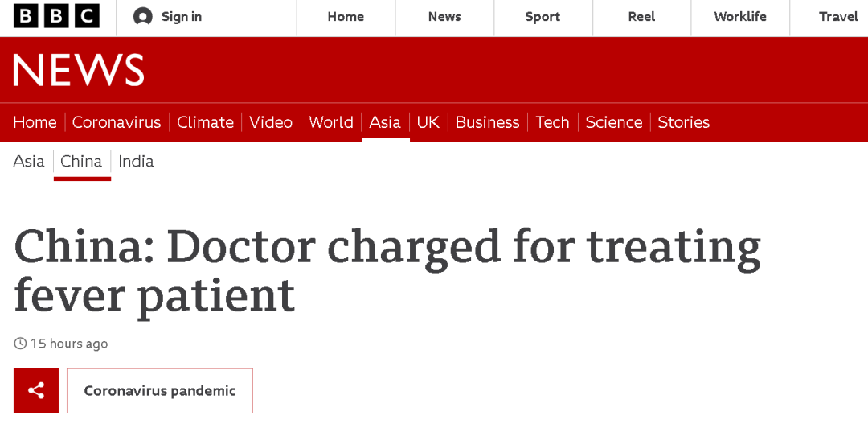Viewport: 868px width, 432px height.
Task: Go to Worklife in top bar
Action: pos(740,17)
